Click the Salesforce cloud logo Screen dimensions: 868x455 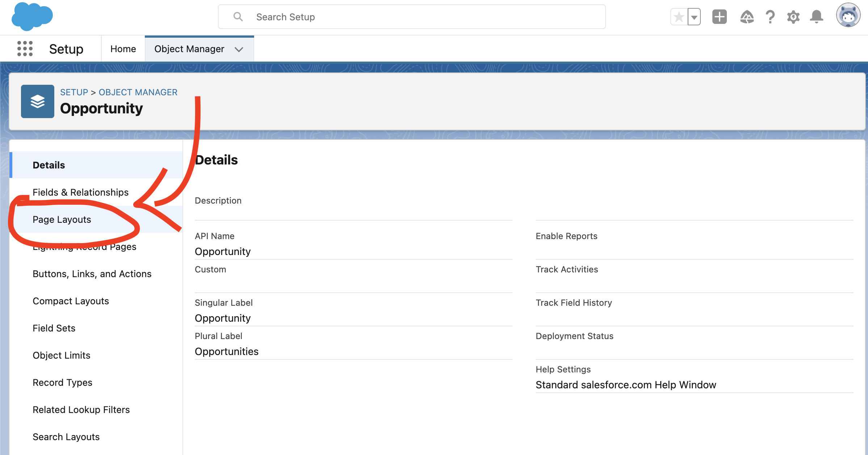pyautogui.click(x=32, y=16)
